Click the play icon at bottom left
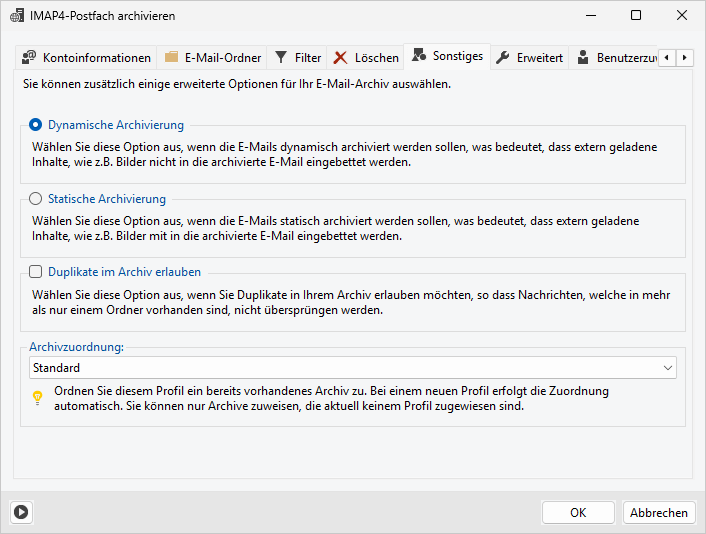 point(21,512)
